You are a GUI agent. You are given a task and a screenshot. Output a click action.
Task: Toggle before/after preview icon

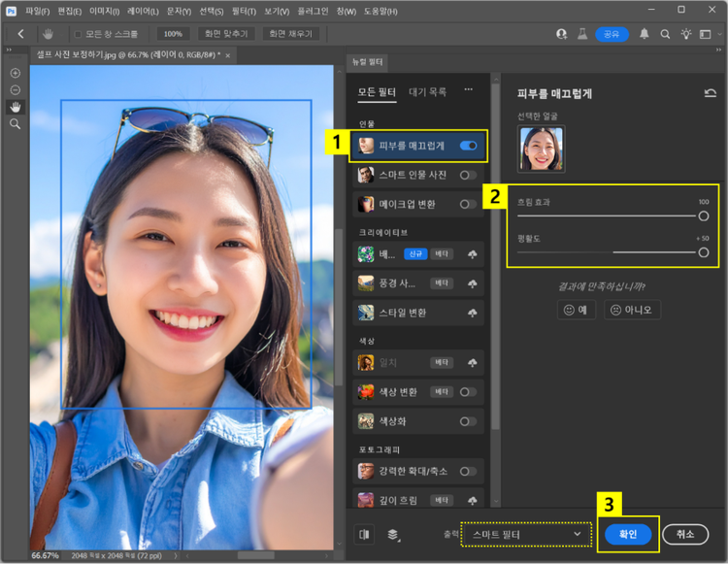[x=364, y=534]
